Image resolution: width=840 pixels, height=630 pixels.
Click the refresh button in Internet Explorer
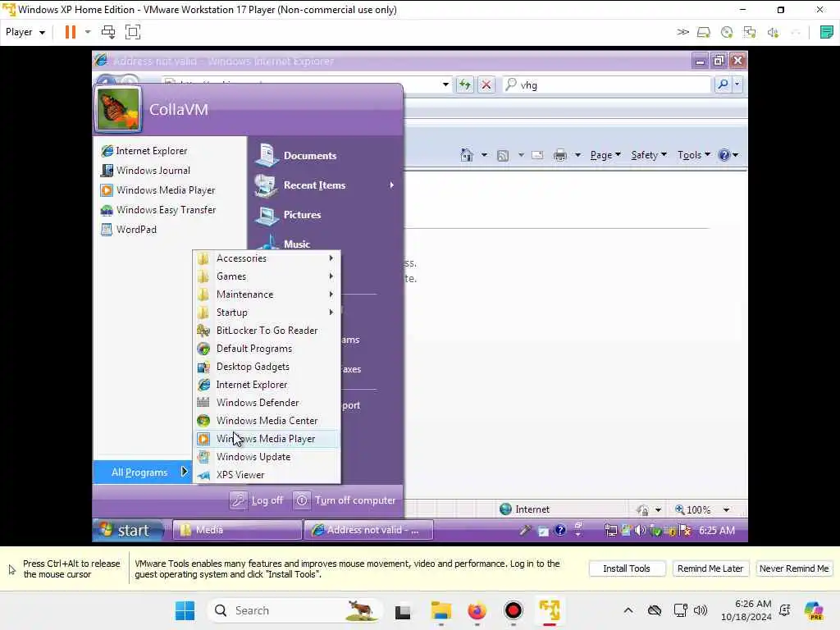click(x=464, y=84)
